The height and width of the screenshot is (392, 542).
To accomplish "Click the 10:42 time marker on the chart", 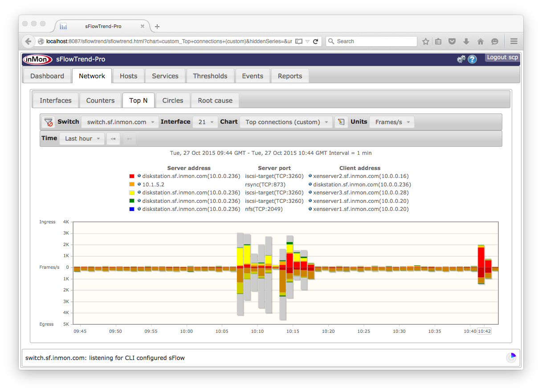I will pos(484,331).
